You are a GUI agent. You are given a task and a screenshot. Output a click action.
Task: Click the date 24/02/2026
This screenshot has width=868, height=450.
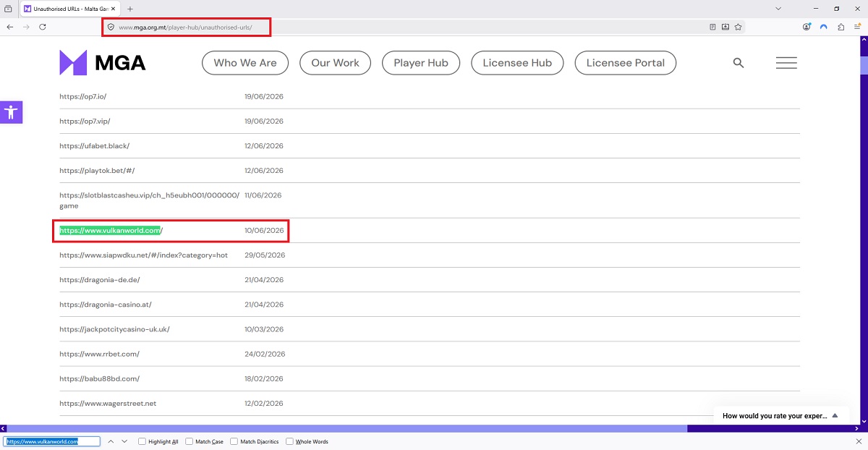tap(265, 354)
